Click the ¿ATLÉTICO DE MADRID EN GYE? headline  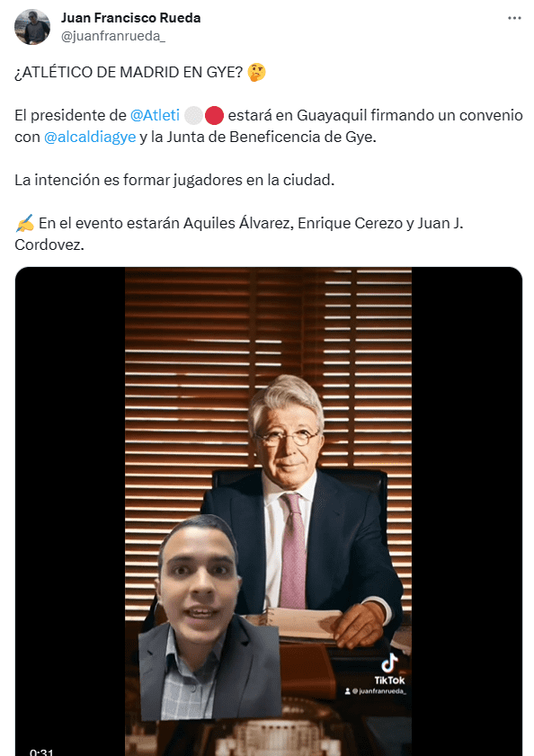[x=129, y=72]
